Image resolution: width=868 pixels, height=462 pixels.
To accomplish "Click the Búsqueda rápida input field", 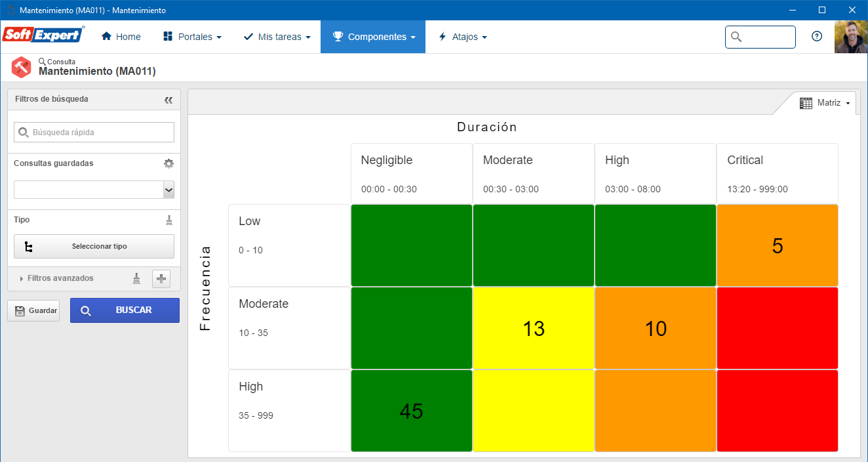I will pos(94,132).
